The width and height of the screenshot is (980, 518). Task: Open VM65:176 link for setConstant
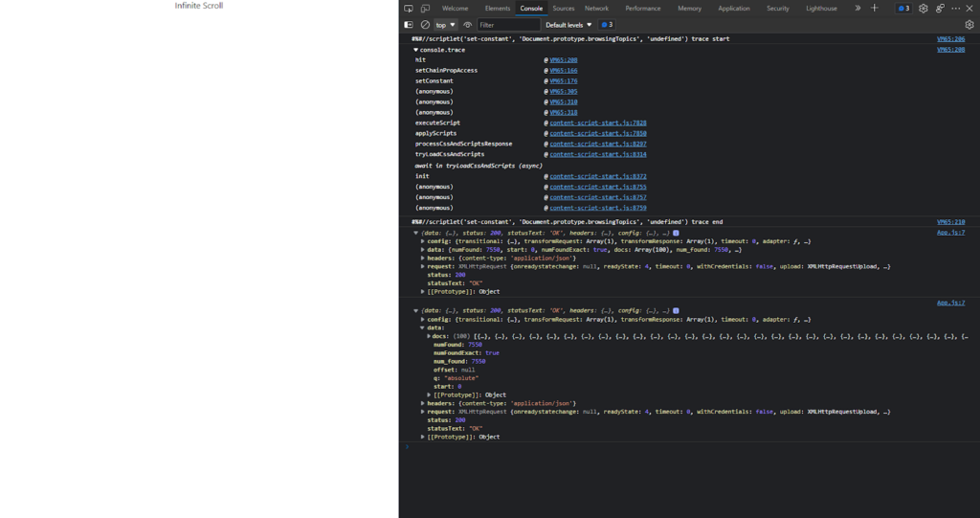coord(563,81)
